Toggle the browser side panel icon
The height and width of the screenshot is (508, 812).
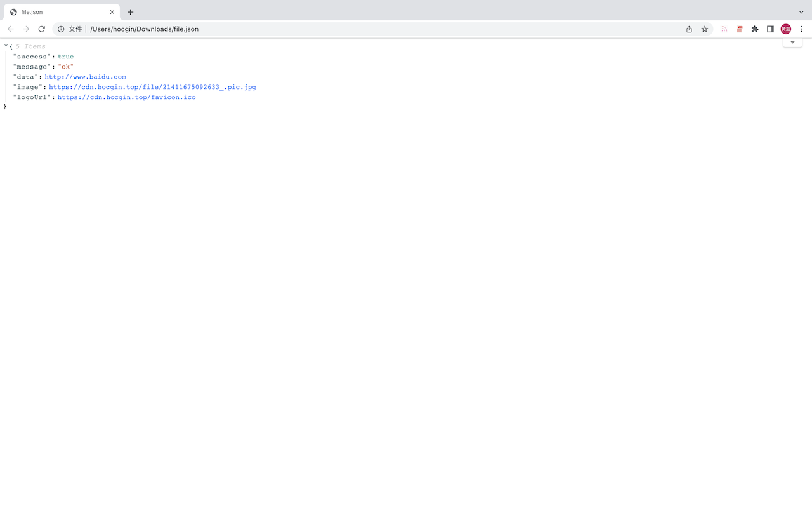coord(770,29)
